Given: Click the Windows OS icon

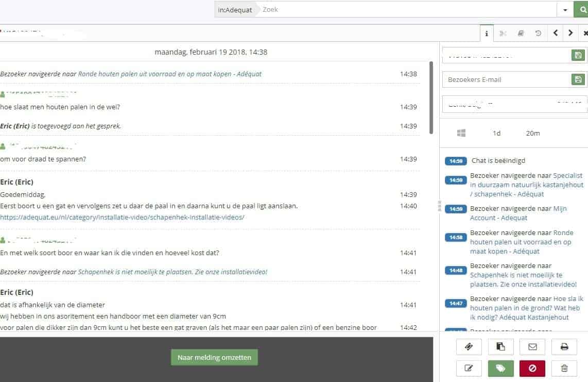Looking at the screenshot, I should [x=461, y=133].
